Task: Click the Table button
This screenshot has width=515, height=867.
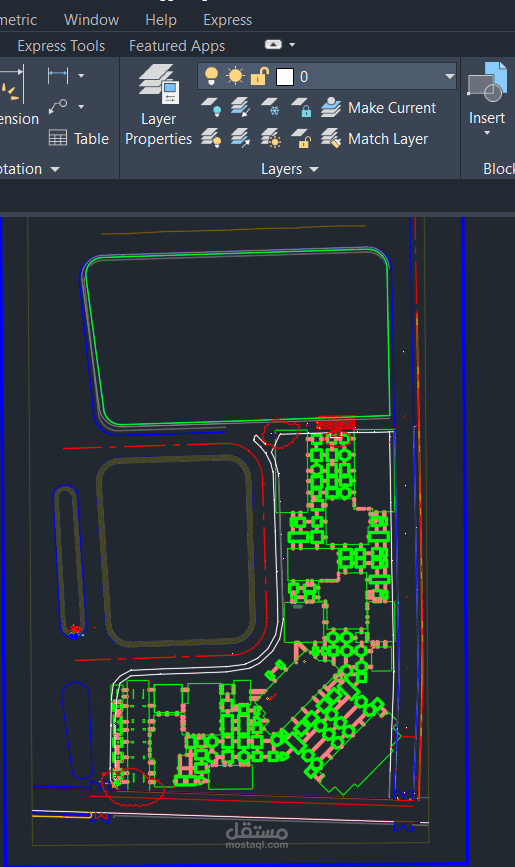Action: (79, 138)
